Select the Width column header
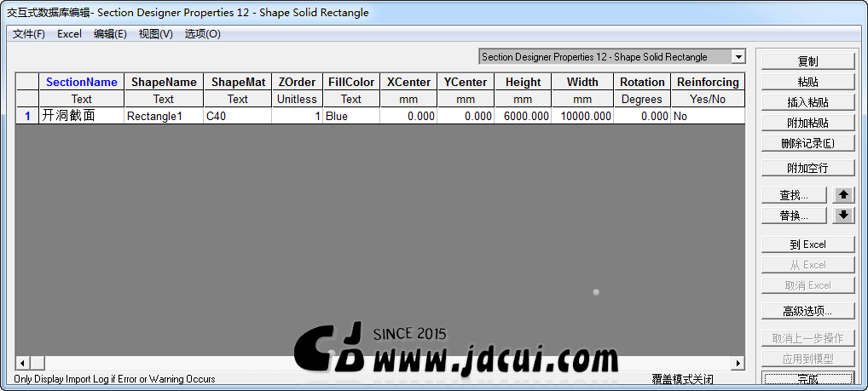 (x=583, y=83)
